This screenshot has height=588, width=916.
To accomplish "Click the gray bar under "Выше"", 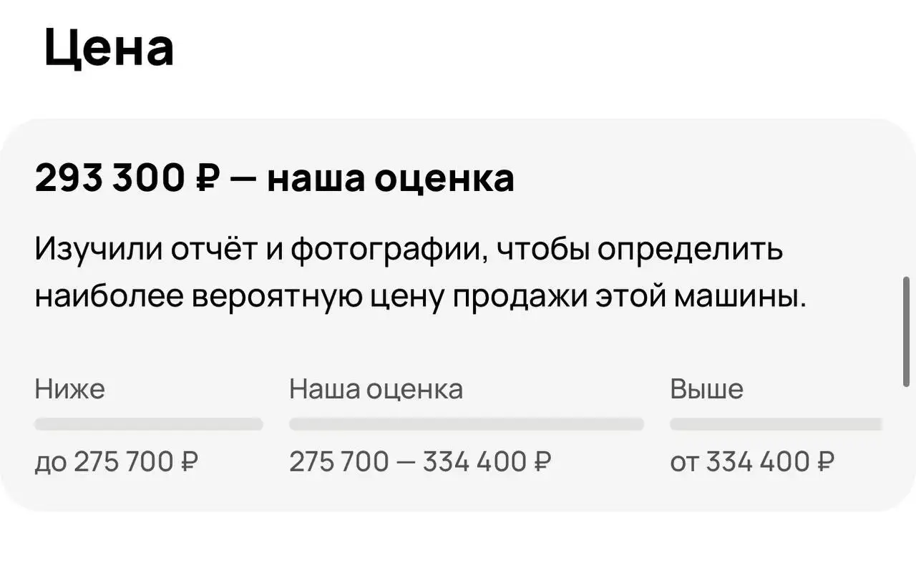I will [775, 424].
